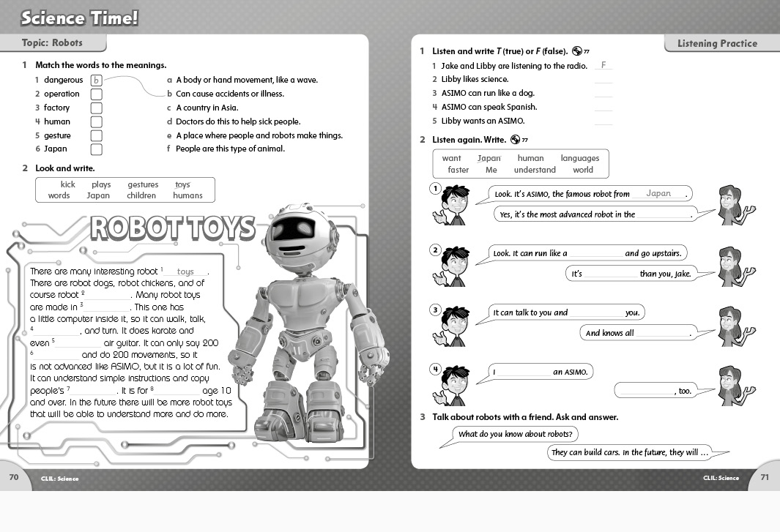Click the word 'faster' in the listening word box
Viewport: 780px width, 532px height.
pos(458,170)
